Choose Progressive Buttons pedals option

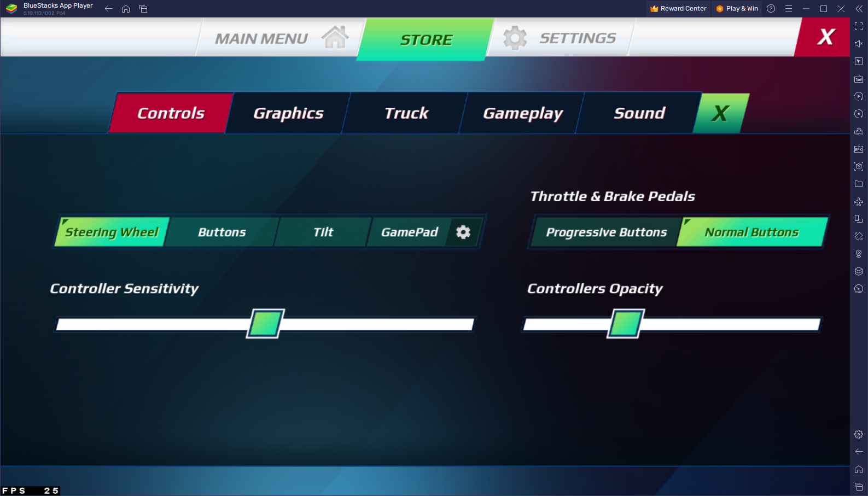pyautogui.click(x=607, y=232)
